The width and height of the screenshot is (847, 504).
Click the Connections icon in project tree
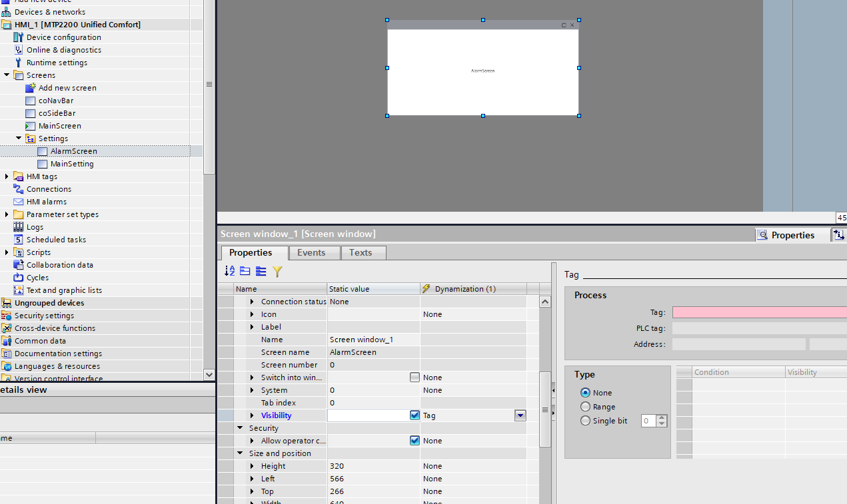19,189
